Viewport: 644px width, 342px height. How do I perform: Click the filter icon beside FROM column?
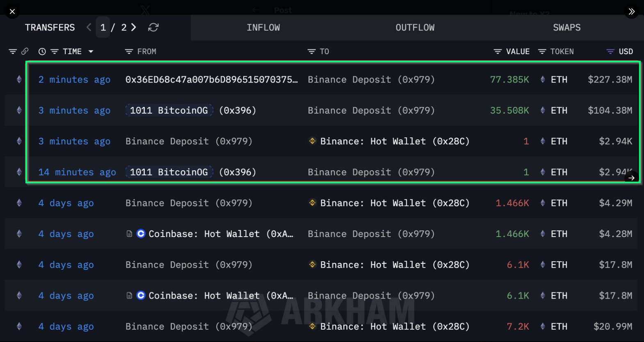click(128, 51)
